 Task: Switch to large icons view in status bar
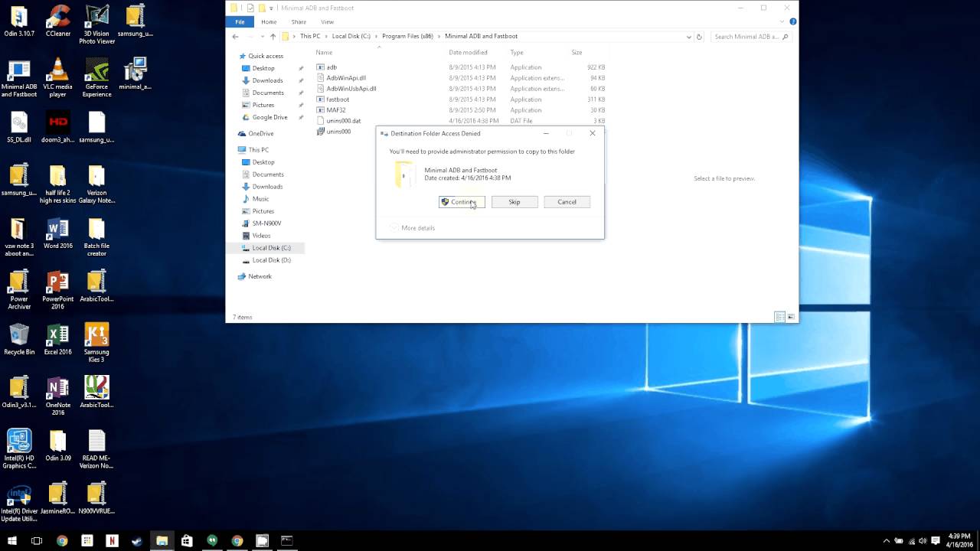point(791,317)
